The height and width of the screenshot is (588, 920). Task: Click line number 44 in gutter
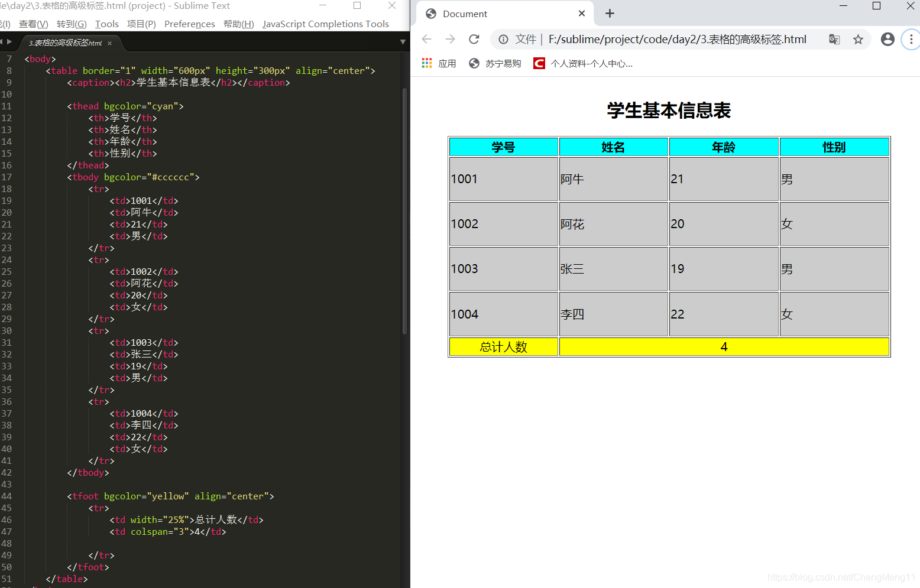(7, 496)
